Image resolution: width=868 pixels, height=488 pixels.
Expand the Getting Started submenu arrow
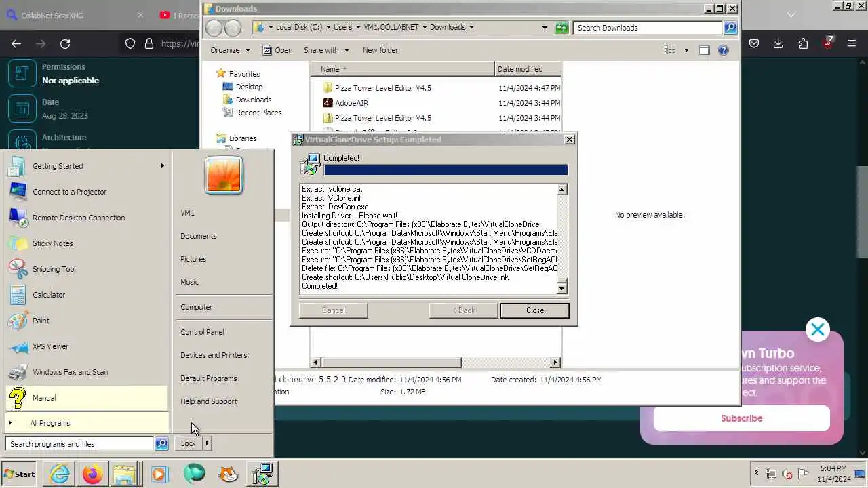click(162, 166)
